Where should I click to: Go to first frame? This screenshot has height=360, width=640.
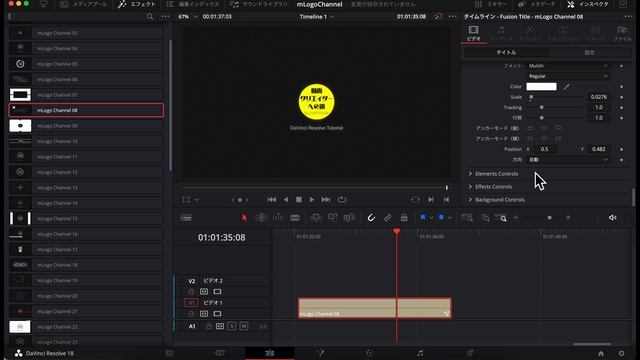pyautogui.click(x=271, y=200)
